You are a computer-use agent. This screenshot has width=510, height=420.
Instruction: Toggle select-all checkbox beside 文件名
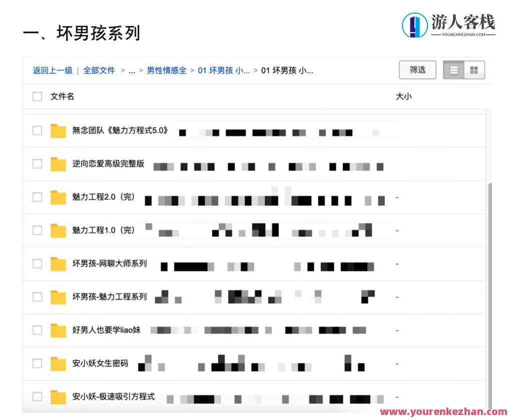click(38, 96)
